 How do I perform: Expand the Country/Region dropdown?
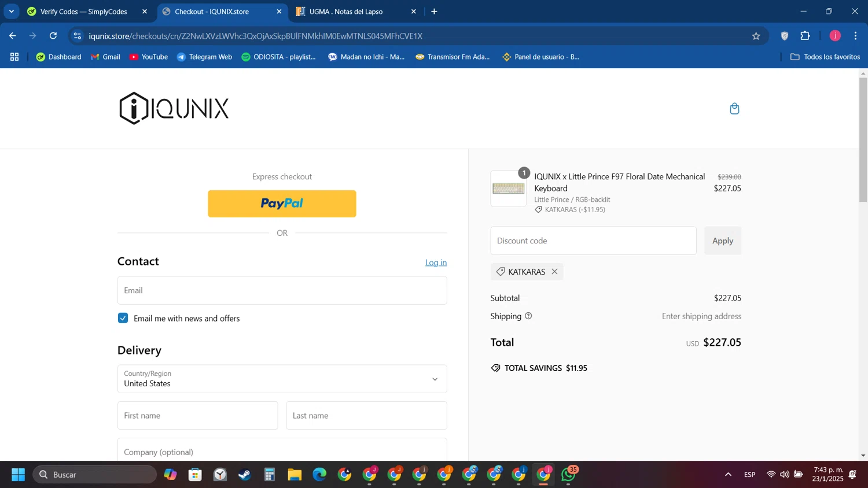[x=282, y=379]
